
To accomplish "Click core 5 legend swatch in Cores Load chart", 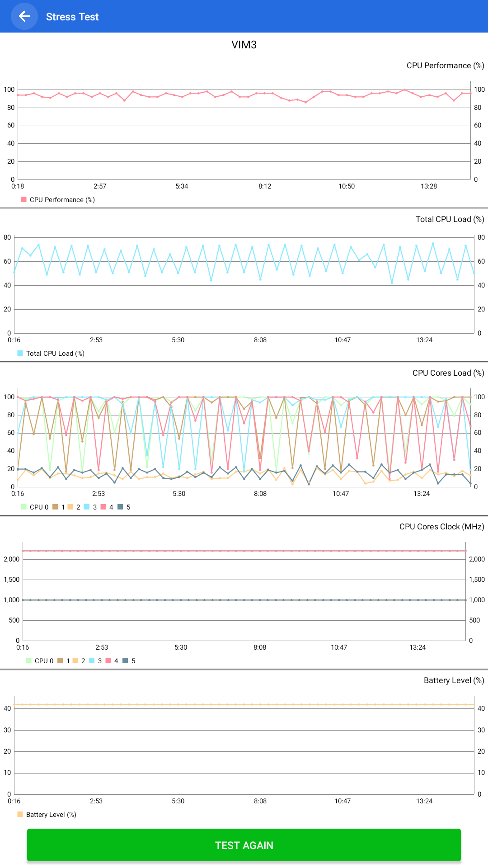I will (120, 507).
